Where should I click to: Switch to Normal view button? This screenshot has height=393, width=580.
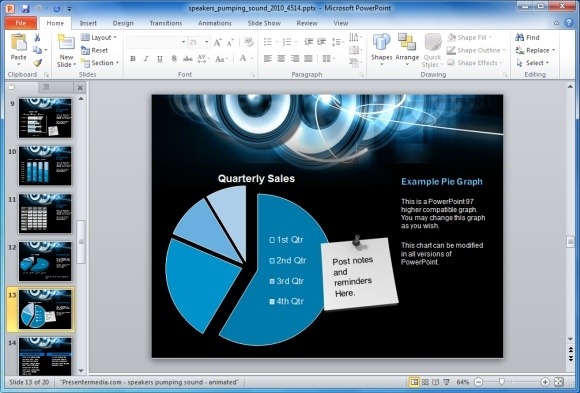[414, 382]
